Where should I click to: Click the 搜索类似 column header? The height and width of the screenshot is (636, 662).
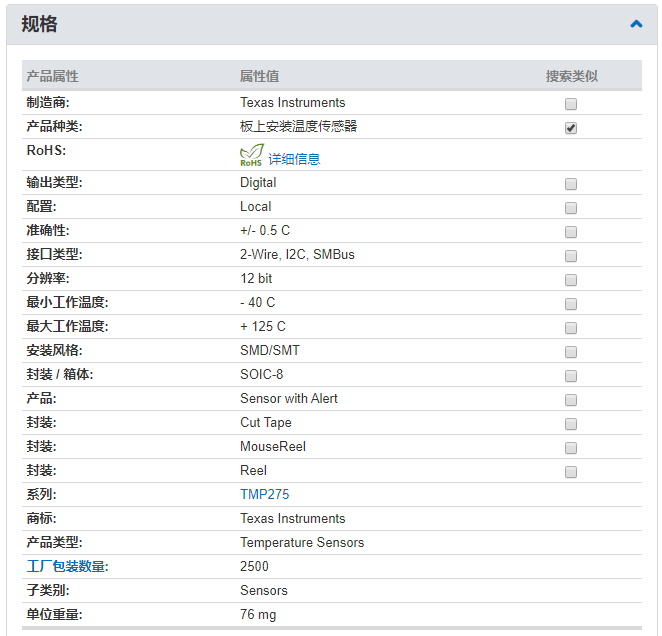coord(572,76)
